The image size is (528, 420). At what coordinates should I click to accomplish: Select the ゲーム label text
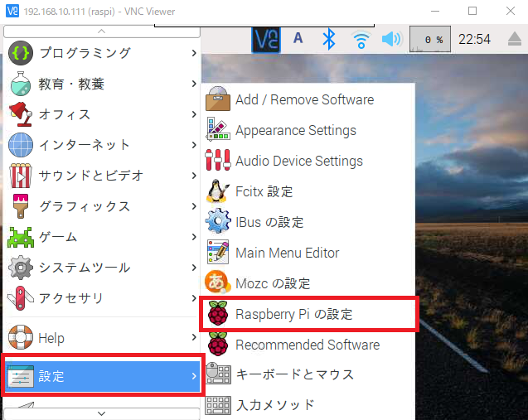pos(58,237)
